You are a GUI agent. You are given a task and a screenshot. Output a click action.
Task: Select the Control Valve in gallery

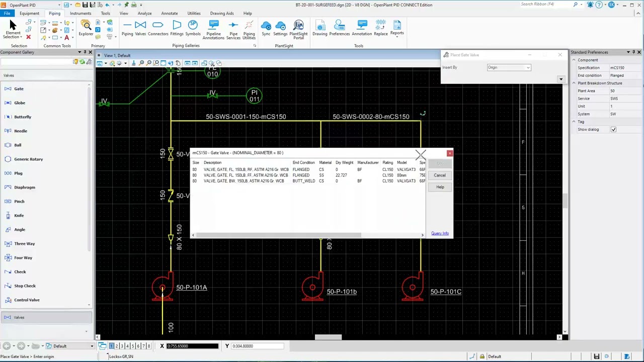tap(27, 300)
